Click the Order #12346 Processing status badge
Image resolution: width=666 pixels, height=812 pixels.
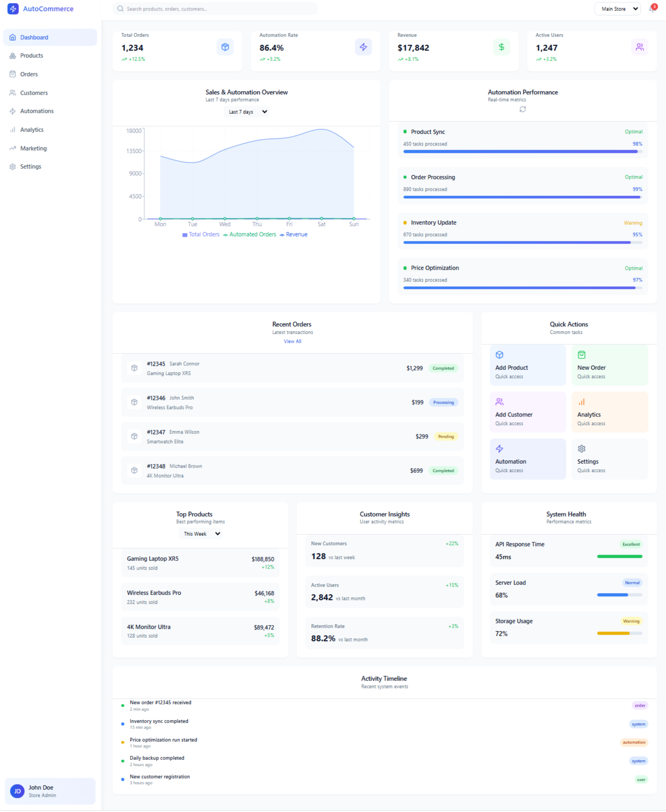click(443, 403)
